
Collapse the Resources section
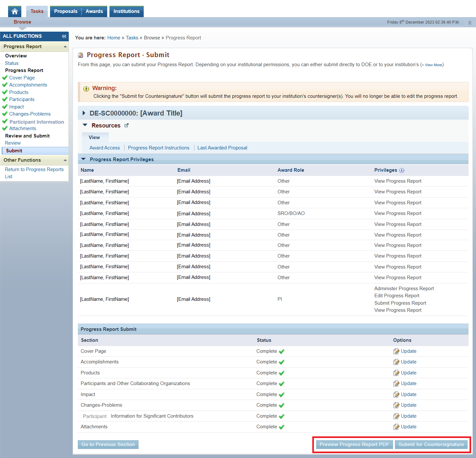point(85,125)
